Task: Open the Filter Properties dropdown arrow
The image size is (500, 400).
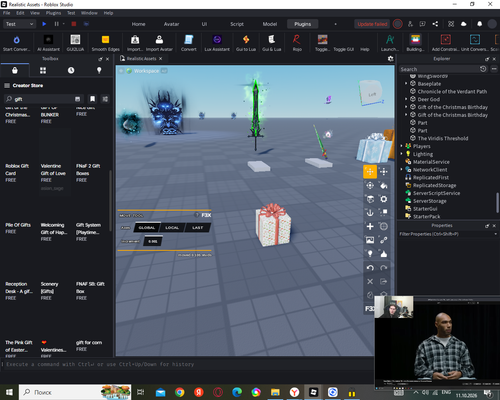Action: (x=495, y=234)
